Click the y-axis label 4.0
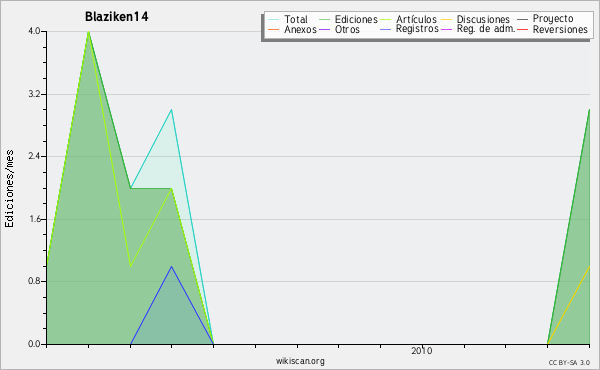The image size is (600, 370). coord(34,31)
